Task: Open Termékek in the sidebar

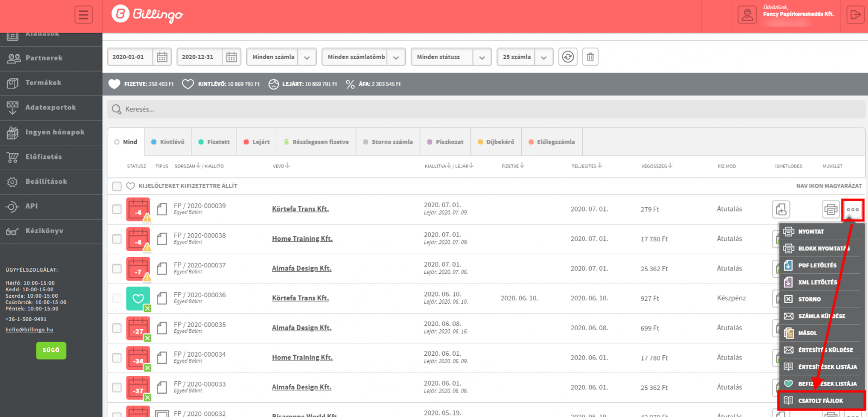Action: click(51, 83)
